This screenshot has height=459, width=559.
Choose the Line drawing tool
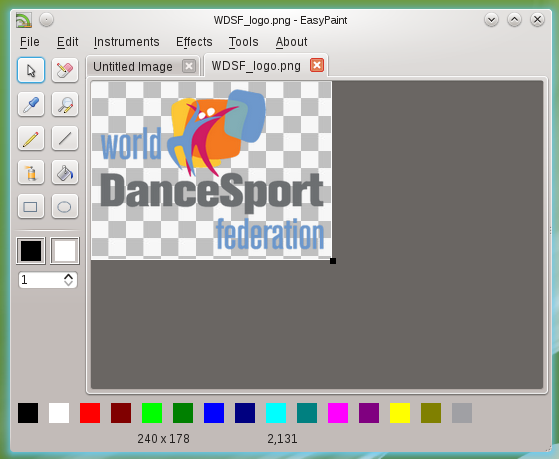pyautogui.click(x=65, y=138)
